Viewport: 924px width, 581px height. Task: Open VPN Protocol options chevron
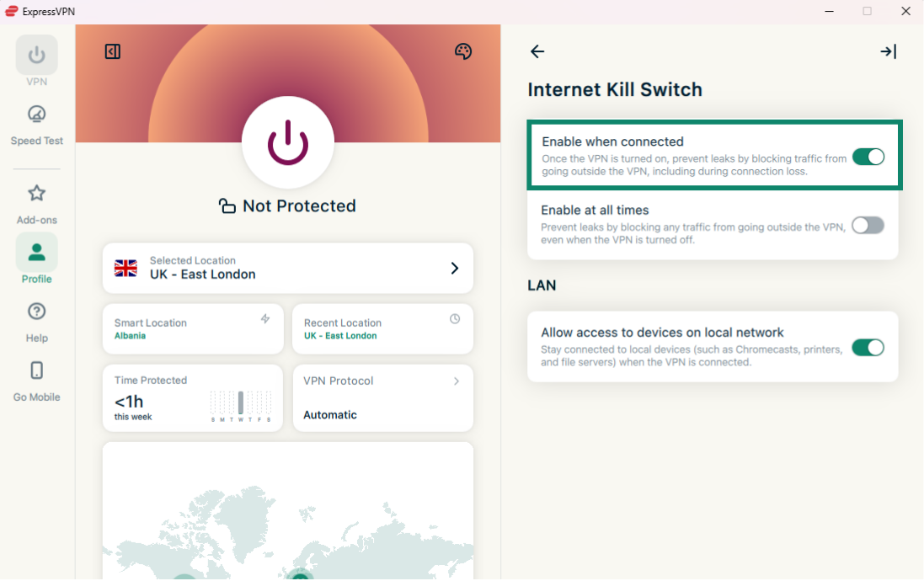click(x=457, y=381)
